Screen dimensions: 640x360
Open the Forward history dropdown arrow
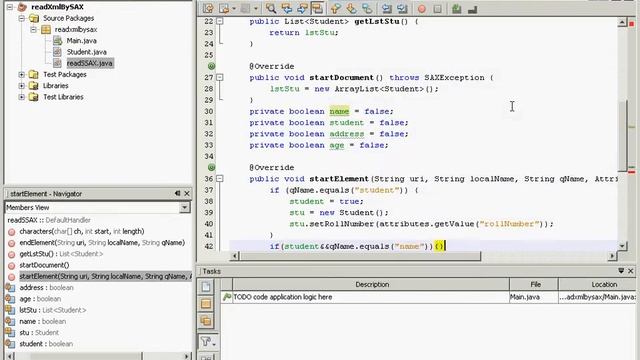coord(256,9)
